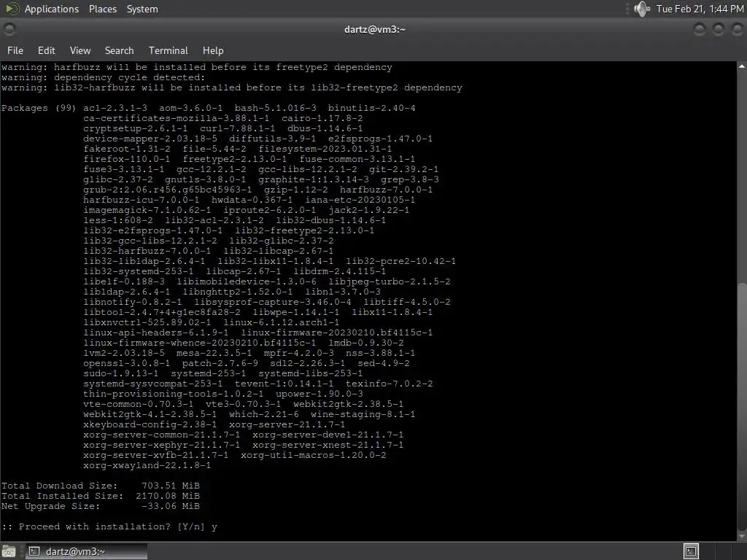This screenshot has height=560, width=747.
Task: Click the dartz@vm3:~ title bar
Action: pos(374,29)
